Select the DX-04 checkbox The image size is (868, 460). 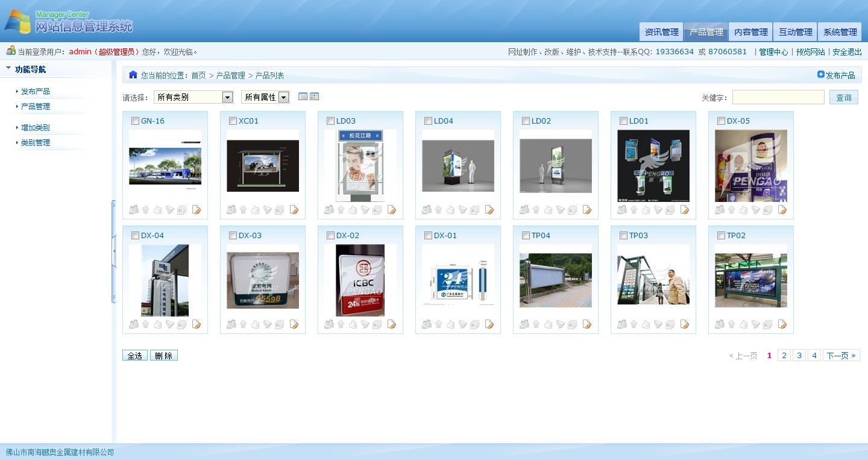coord(135,235)
